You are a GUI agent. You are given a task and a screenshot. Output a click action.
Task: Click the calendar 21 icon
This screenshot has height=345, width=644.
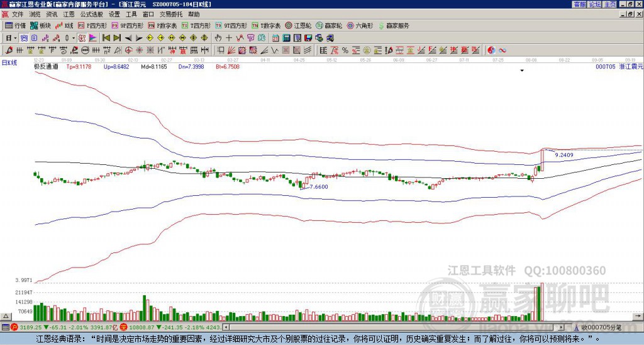[x=275, y=38]
